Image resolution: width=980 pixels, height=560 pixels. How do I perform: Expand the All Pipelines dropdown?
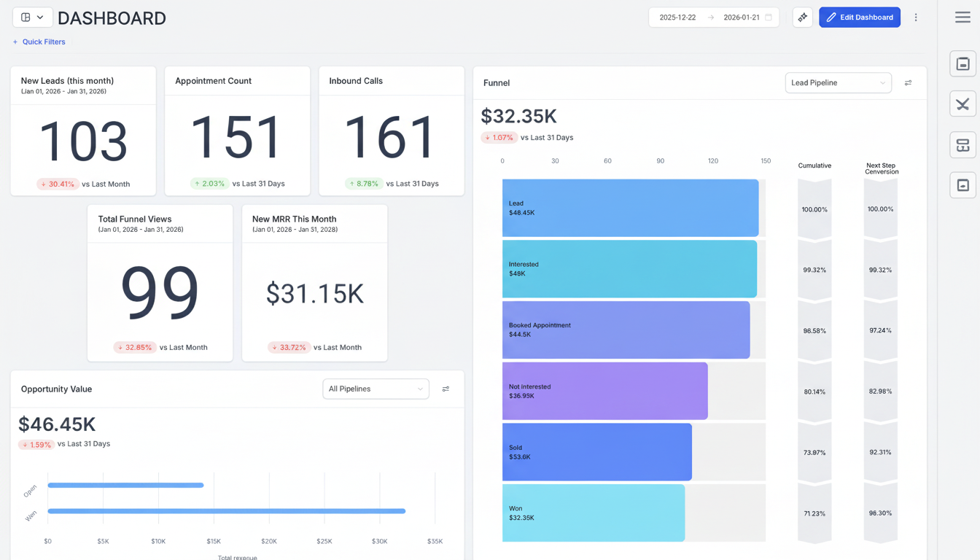point(376,389)
